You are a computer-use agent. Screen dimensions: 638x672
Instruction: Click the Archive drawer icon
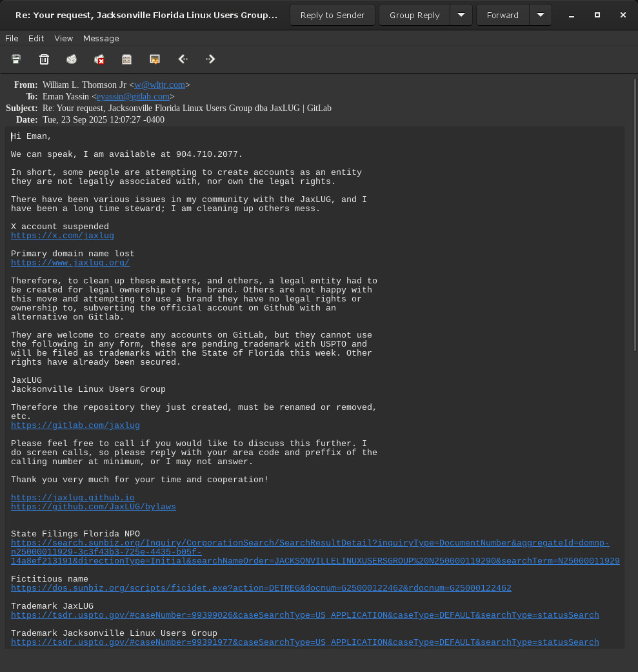[x=126, y=59]
